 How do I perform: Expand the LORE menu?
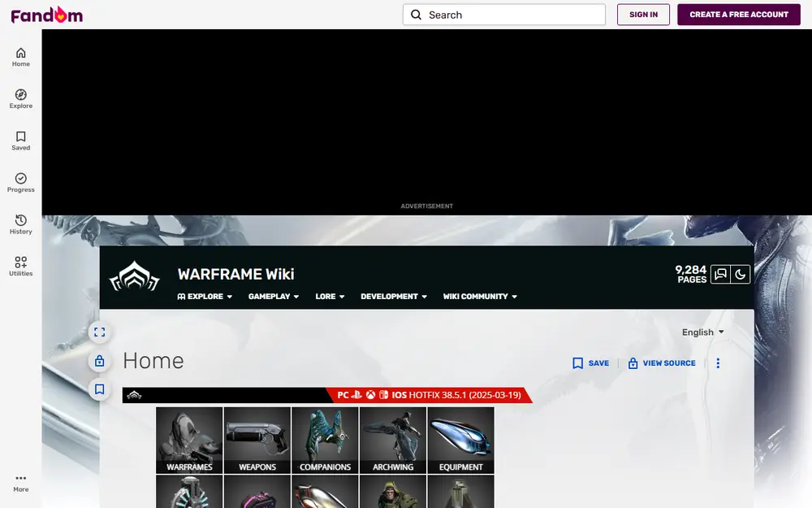[330, 297]
